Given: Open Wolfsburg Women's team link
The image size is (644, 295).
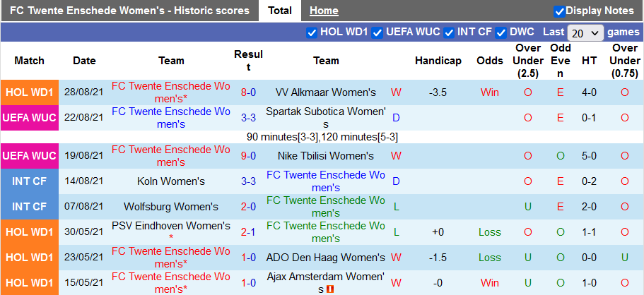Looking at the screenshot, I should click(x=171, y=207).
